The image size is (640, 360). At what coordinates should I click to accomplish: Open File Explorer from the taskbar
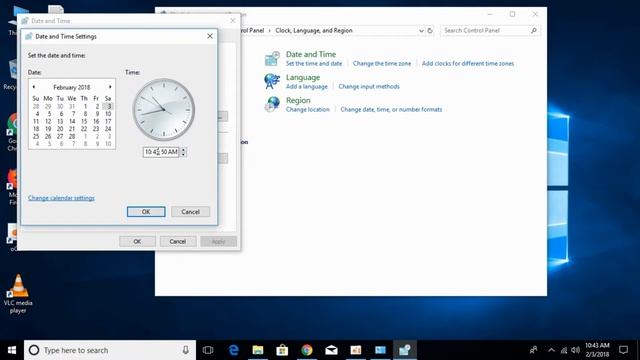pos(258,350)
